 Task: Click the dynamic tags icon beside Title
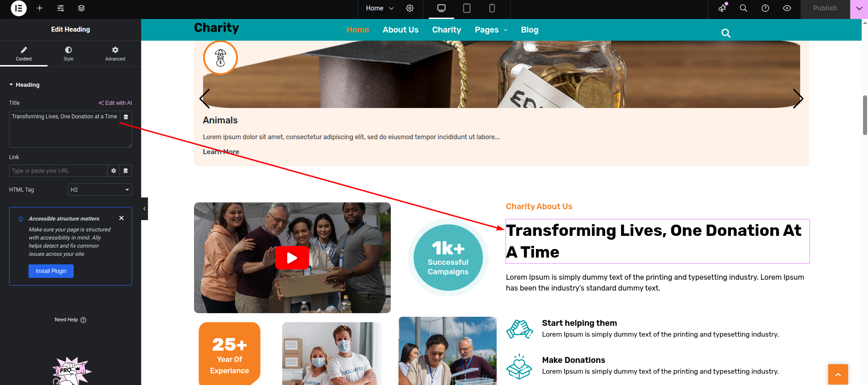coord(126,117)
